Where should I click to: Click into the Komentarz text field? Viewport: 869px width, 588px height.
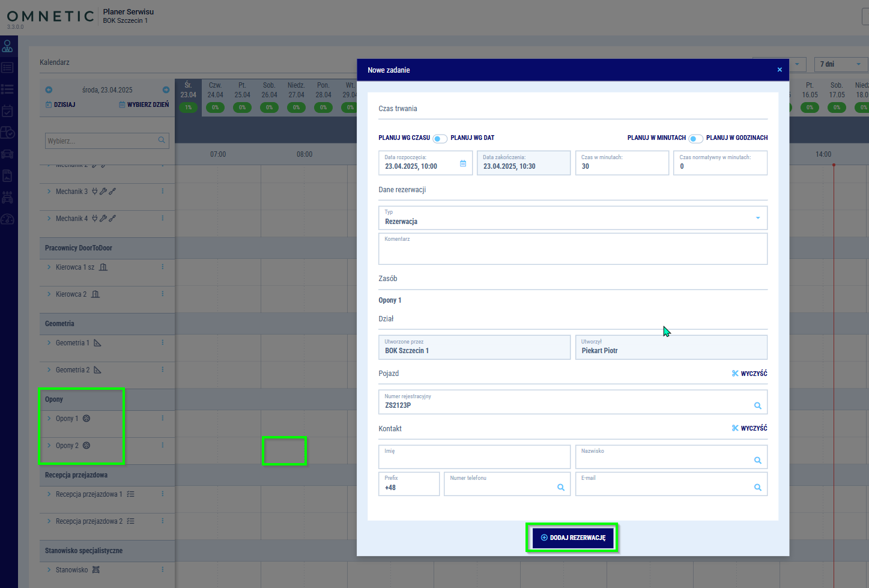(x=572, y=251)
